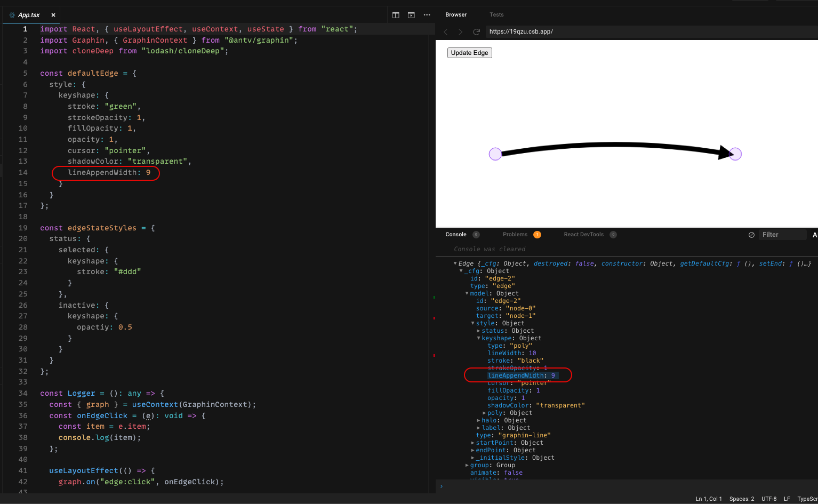Click lineAppendWidth: 9 in console output

pos(522,375)
